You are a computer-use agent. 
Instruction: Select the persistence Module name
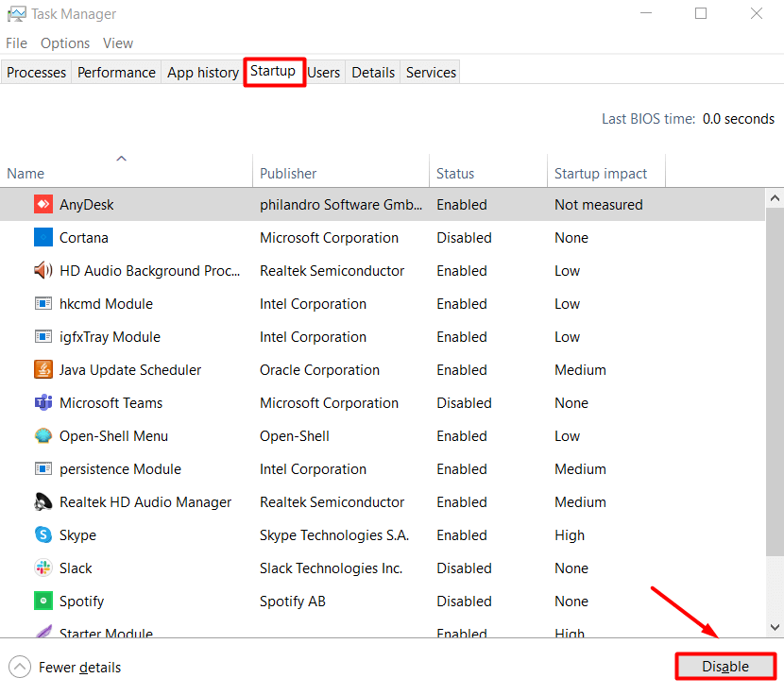[x=120, y=469]
